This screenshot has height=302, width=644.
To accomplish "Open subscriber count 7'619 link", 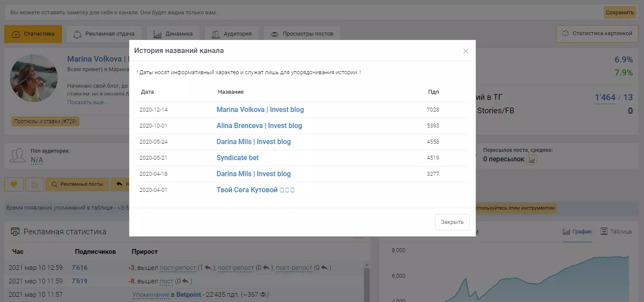I will click(79, 281).
